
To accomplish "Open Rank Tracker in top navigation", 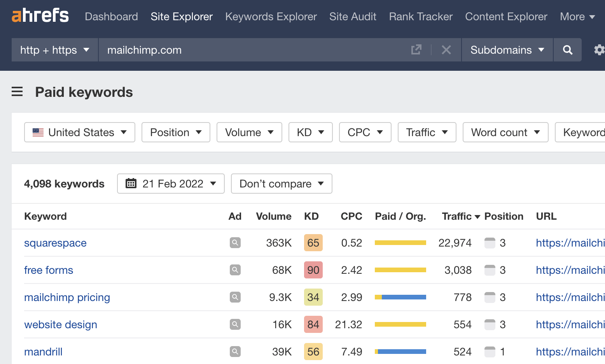I will (x=421, y=16).
